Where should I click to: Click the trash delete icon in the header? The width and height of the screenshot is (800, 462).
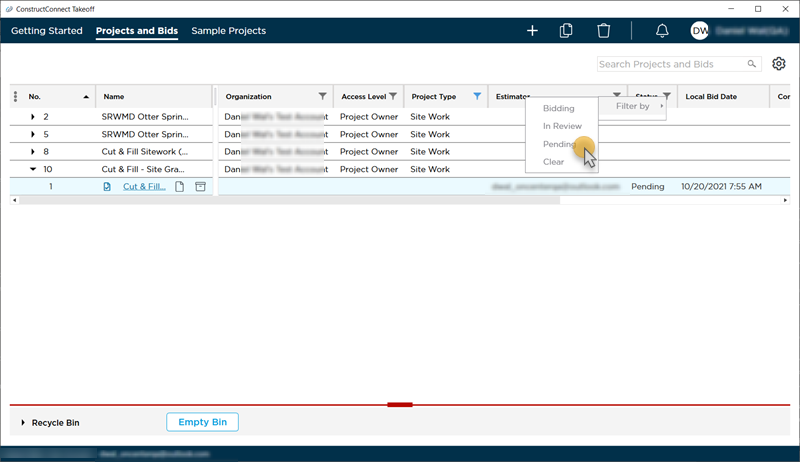point(604,31)
